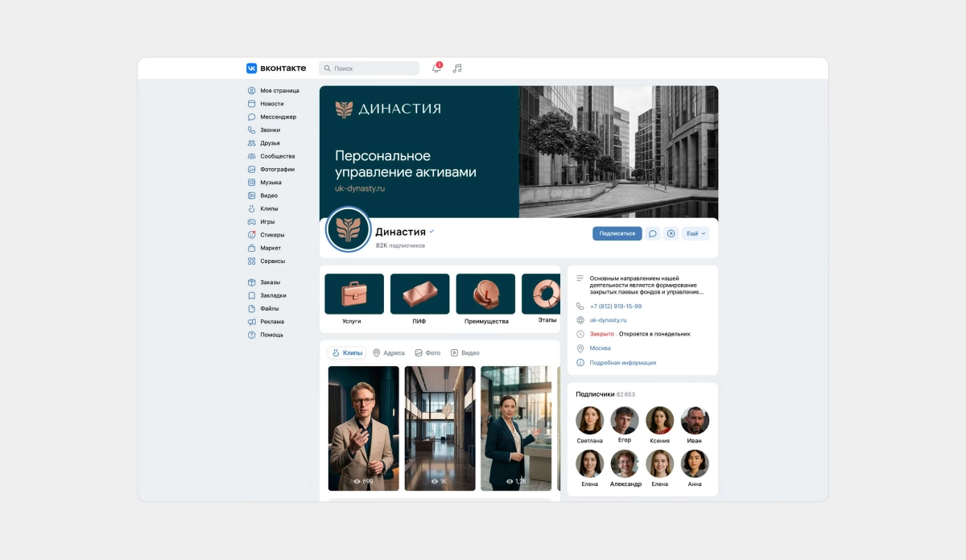Open subscriber Егор's avatar
This screenshot has width=966, height=560.
625,420
